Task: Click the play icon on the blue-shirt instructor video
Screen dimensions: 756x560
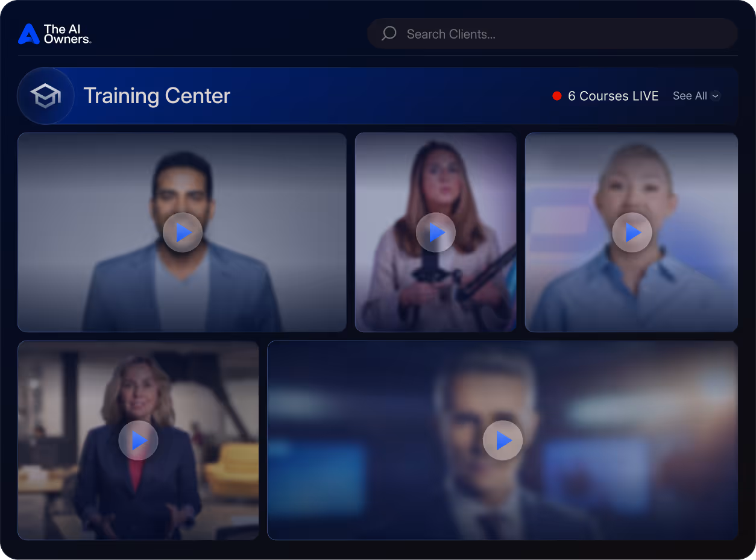Action: pos(632,232)
